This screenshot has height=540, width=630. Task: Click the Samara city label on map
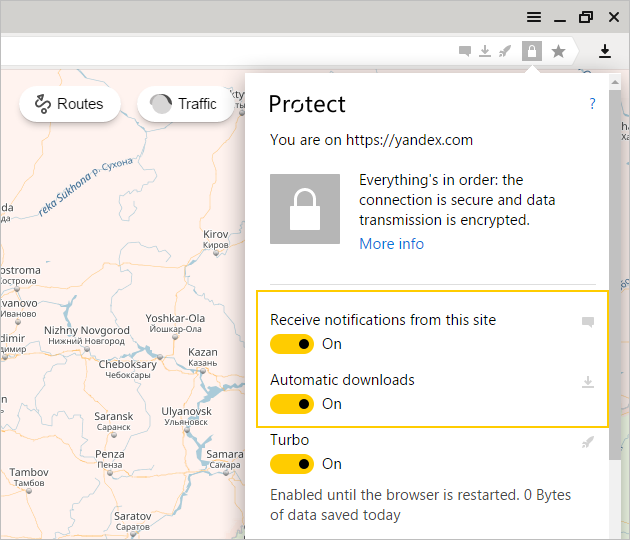225,459
